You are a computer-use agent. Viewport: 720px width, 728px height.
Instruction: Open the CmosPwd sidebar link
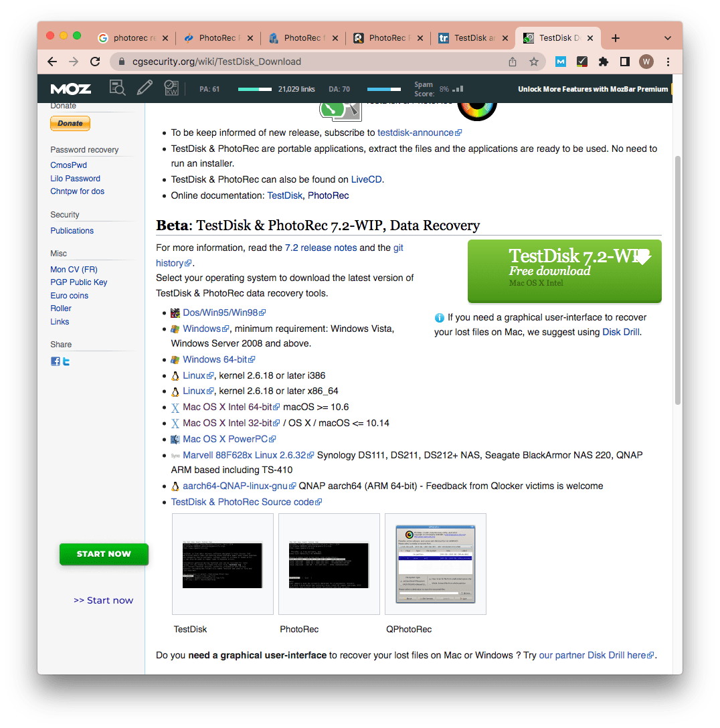69,165
